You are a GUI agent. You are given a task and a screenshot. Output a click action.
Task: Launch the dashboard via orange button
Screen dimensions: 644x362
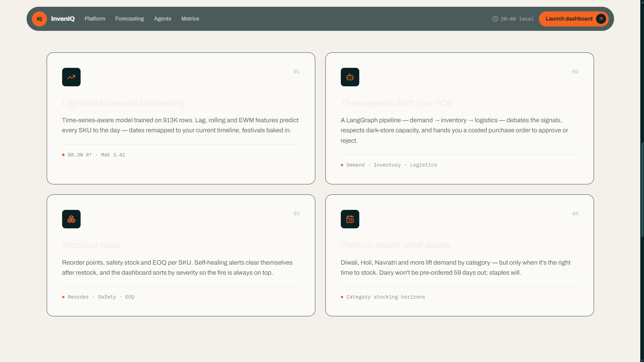tap(573, 19)
